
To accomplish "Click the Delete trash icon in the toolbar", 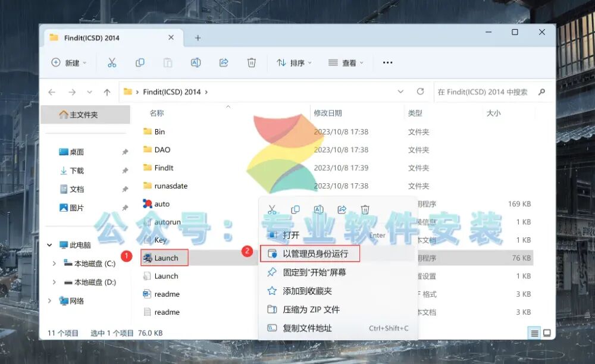I will (x=251, y=62).
